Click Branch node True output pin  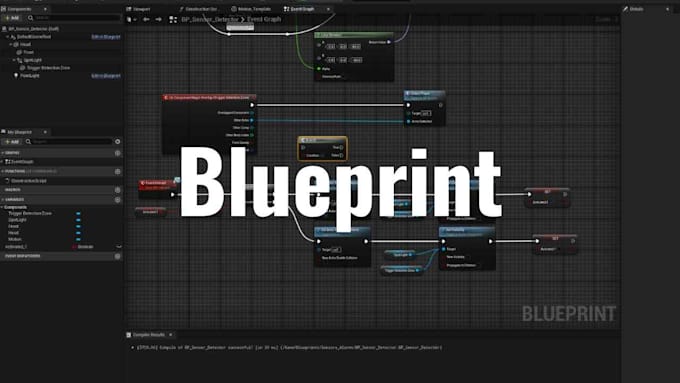point(341,147)
